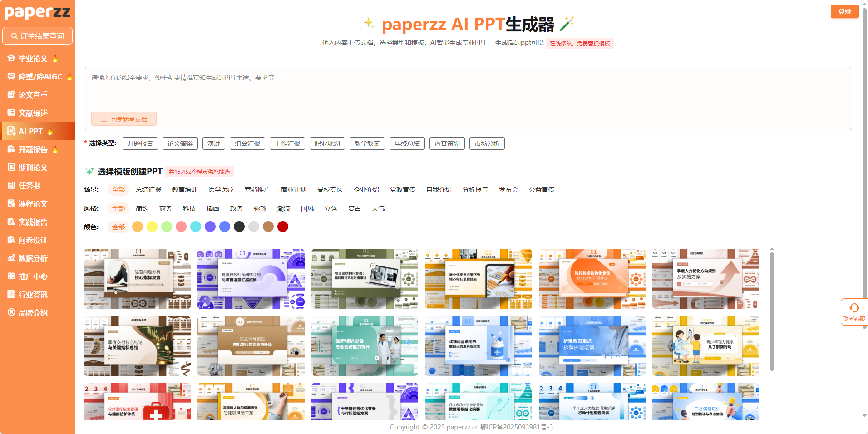
Task: Filter style by 科技
Action: (x=189, y=208)
